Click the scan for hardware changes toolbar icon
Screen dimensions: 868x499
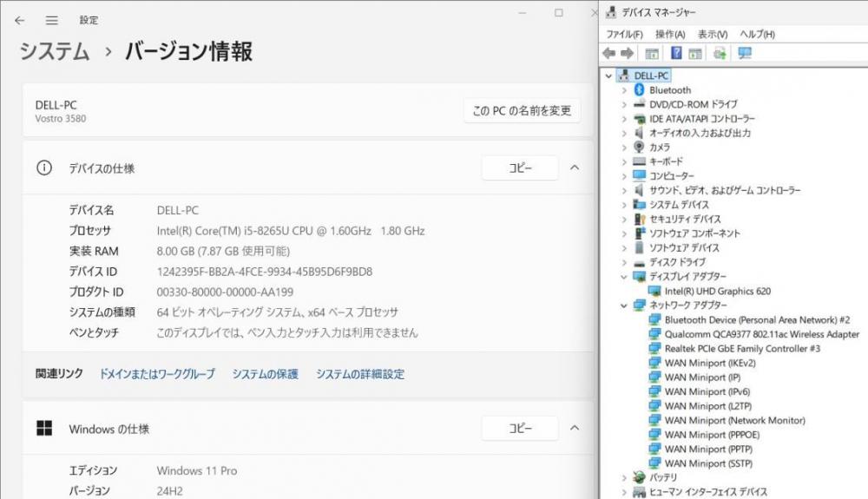720,53
